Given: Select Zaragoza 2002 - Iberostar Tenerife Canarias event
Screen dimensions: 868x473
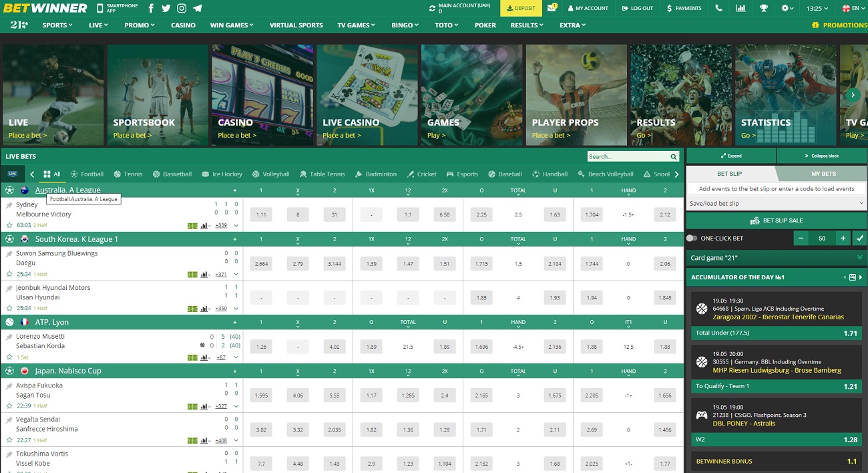Looking at the screenshot, I should click(778, 317).
